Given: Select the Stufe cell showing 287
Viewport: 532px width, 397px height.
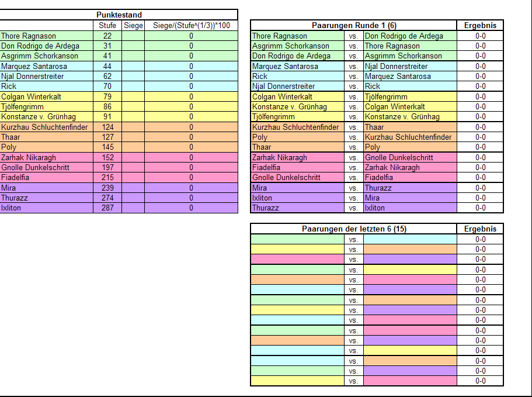Looking at the screenshot, I should (x=107, y=208).
